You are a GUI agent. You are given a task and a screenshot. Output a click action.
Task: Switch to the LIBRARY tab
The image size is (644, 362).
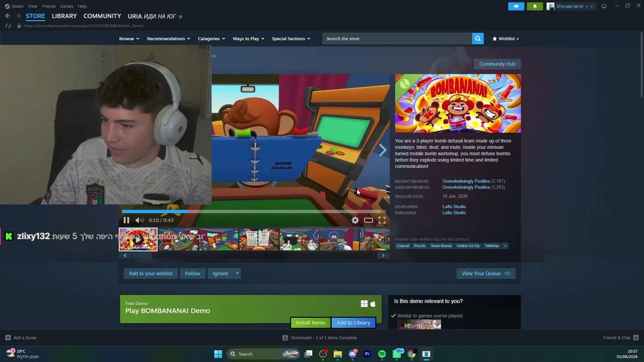click(x=64, y=16)
